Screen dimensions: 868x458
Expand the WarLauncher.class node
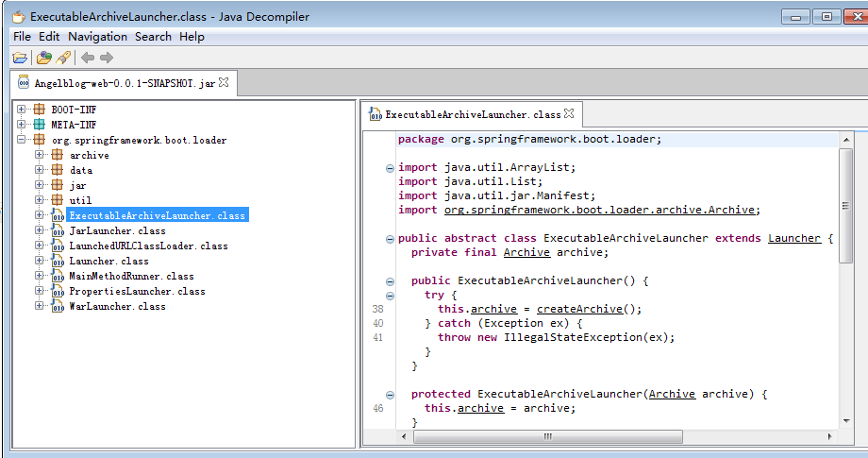(40, 306)
